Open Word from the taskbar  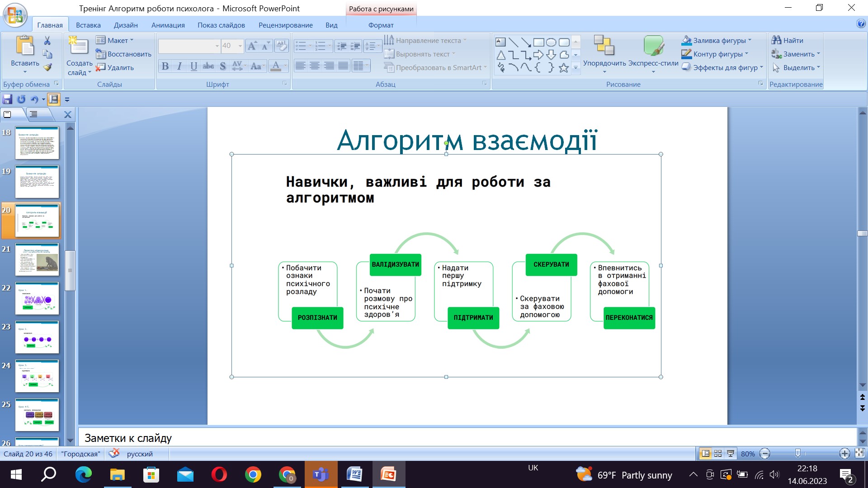click(x=355, y=474)
